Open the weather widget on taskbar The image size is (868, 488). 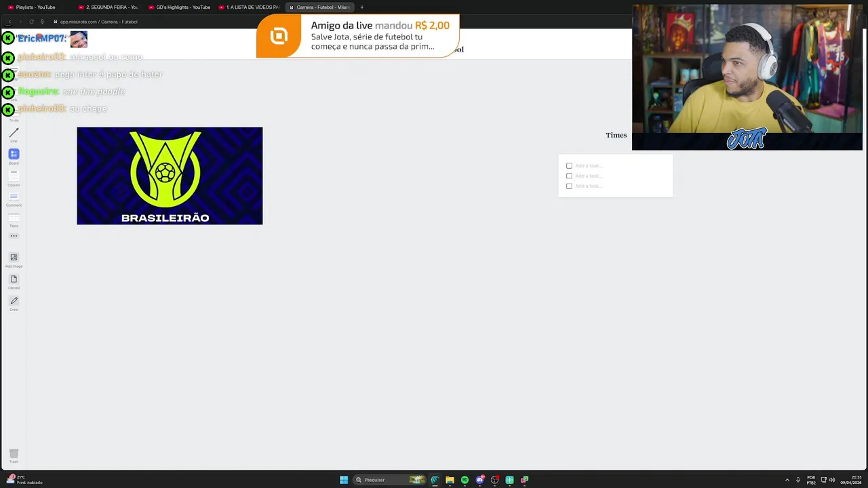pyautogui.click(x=24, y=480)
